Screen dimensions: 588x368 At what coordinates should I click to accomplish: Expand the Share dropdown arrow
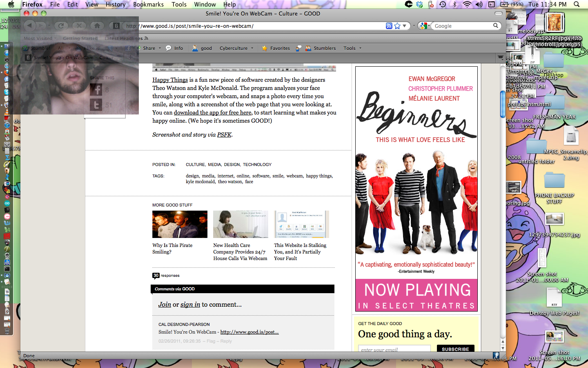(x=160, y=48)
